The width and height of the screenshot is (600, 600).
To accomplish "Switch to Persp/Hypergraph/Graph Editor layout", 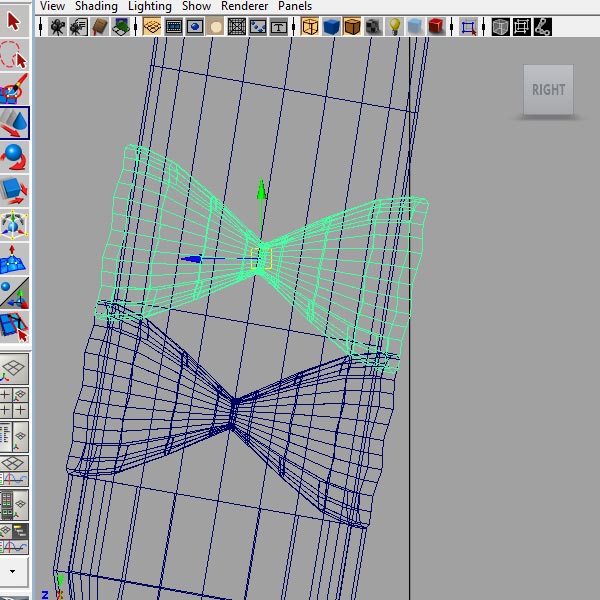I will 14,539.
